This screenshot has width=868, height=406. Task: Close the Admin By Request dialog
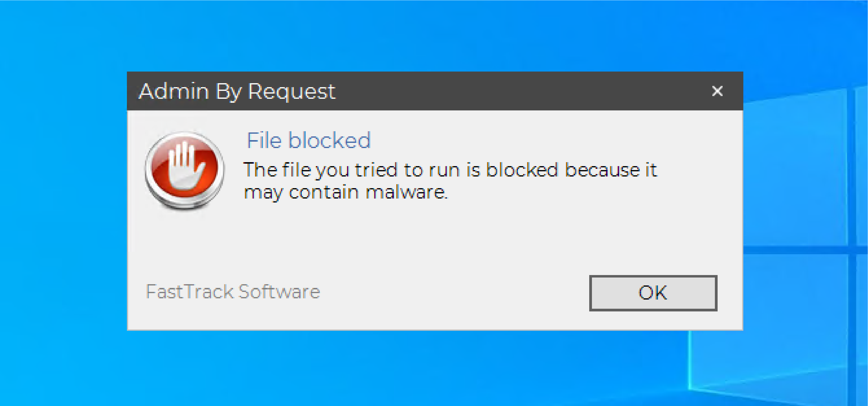tap(717, 91)
